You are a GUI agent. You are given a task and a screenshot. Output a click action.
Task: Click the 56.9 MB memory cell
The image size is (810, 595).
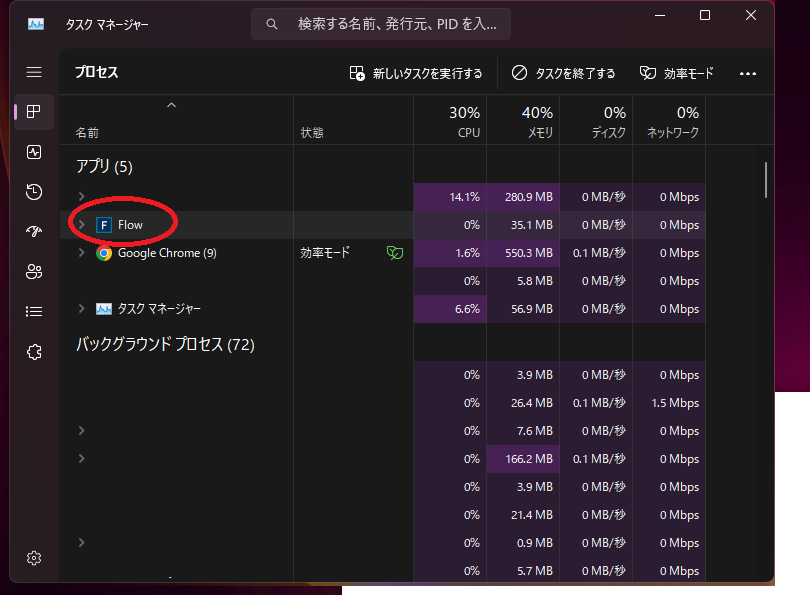pos(523,309)
